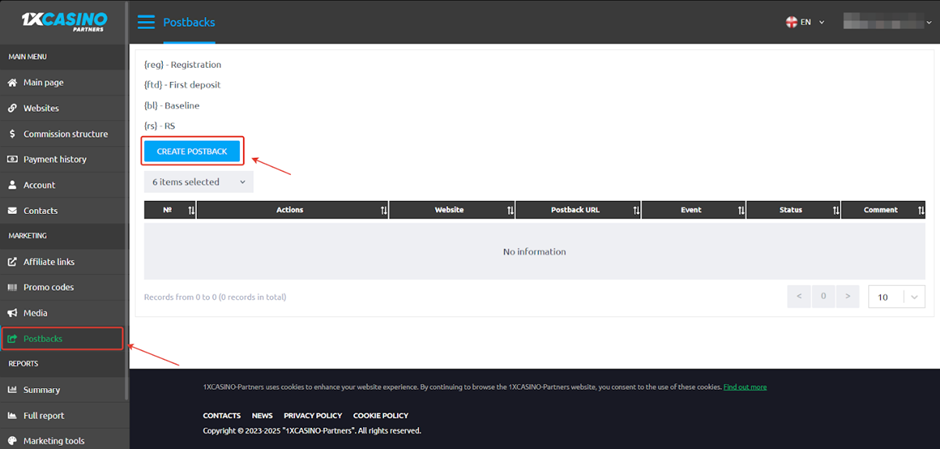The width and height of the screenshot is (940, 449).
Task: Open the page size dropdown showing 10
Action: coord(897,297)
